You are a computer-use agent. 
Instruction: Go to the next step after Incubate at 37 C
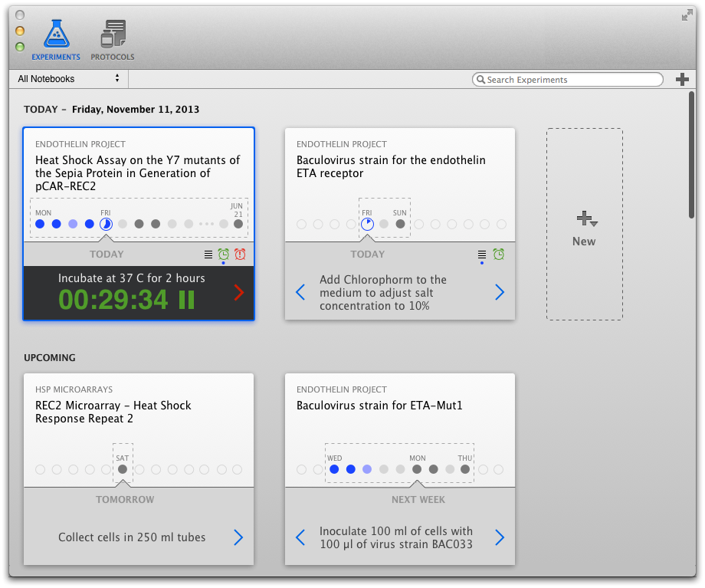click(x=239, y=292)
